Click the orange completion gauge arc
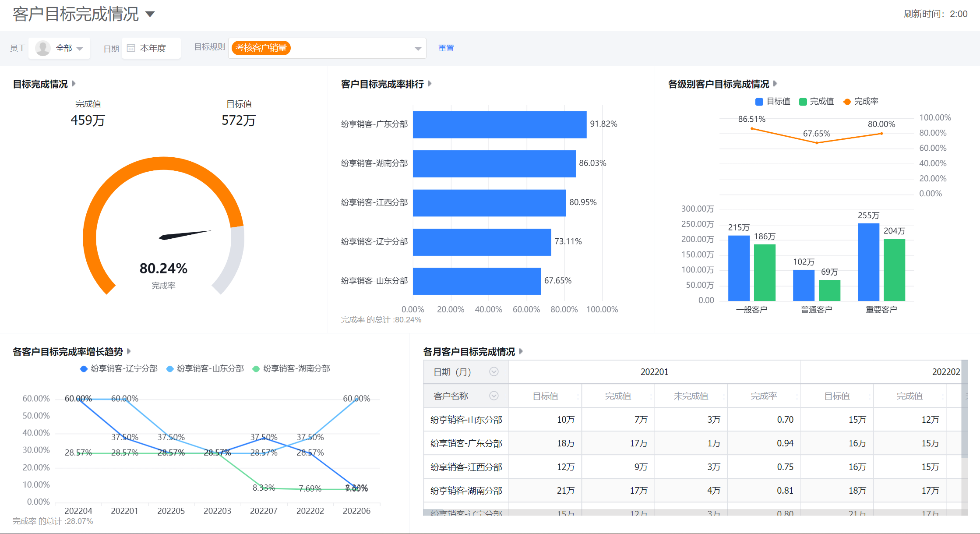 (x=164, y=163)
